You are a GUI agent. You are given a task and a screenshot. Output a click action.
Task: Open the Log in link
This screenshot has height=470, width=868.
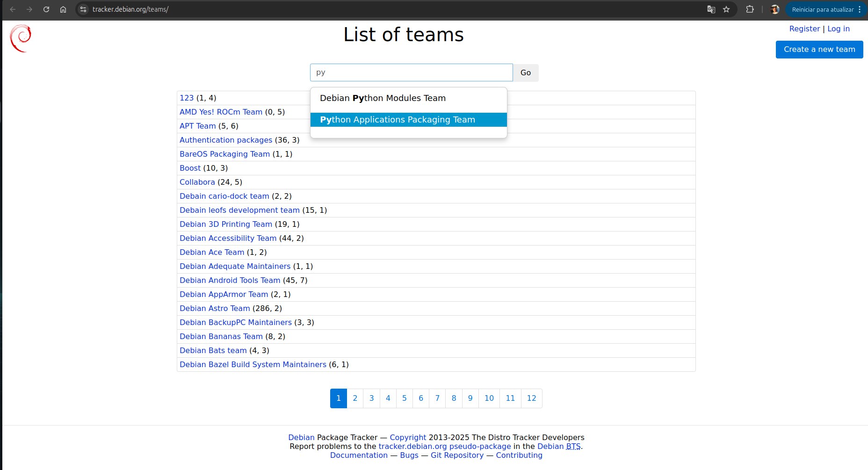click(839, 29)
